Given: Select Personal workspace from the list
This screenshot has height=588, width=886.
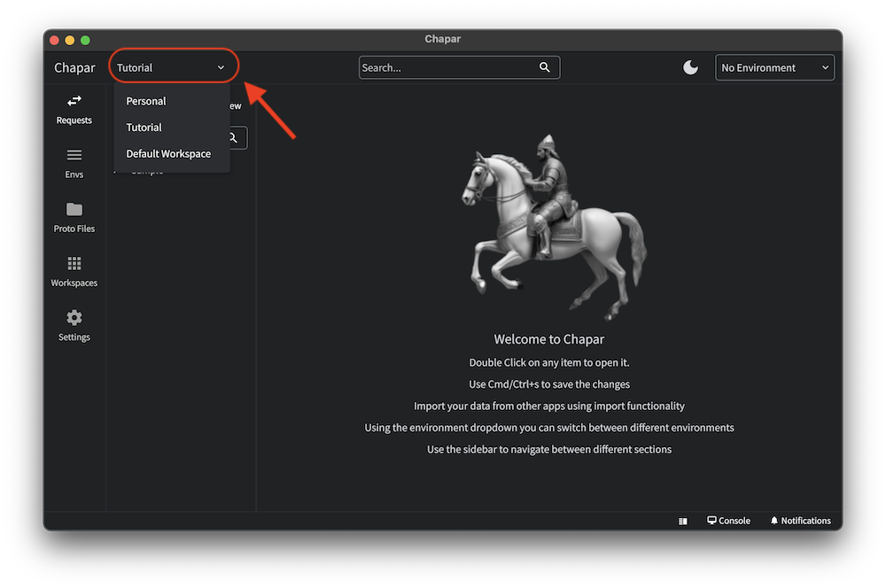Looking at the screenshot, I should (x=146, y=101).
